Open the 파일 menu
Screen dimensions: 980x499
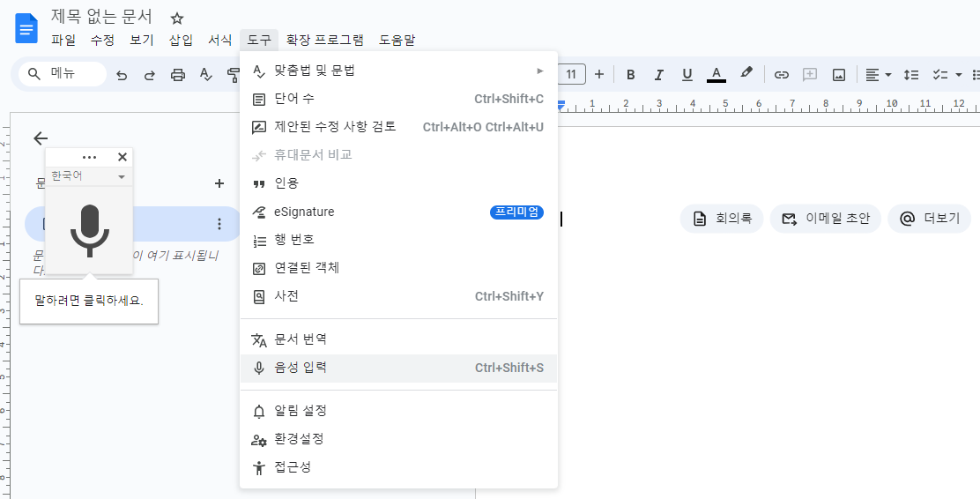point(63,40)
